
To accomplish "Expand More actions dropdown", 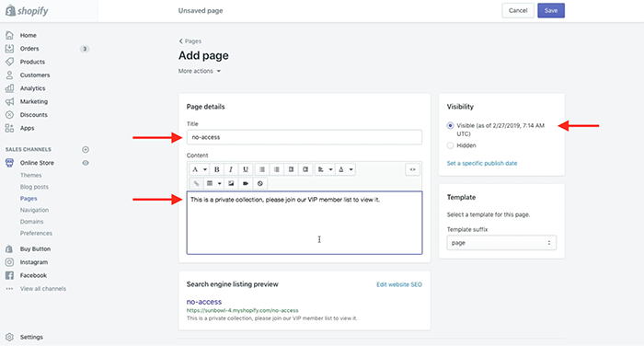I will 200,71.
